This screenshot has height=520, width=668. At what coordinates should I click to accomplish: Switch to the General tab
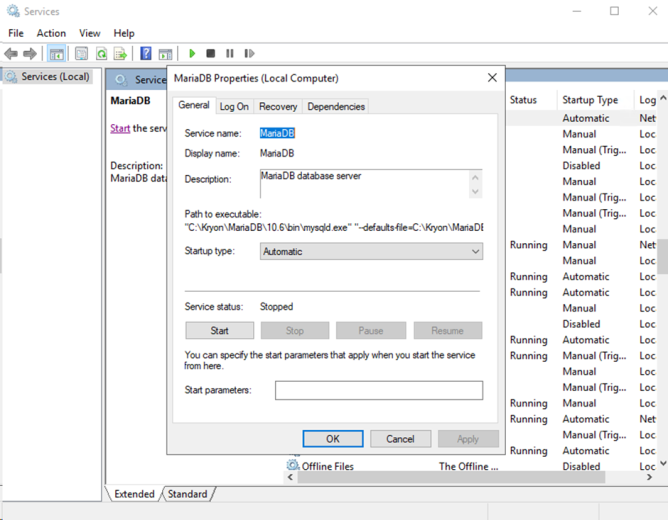pyautogui.click(x=194, y=105)
